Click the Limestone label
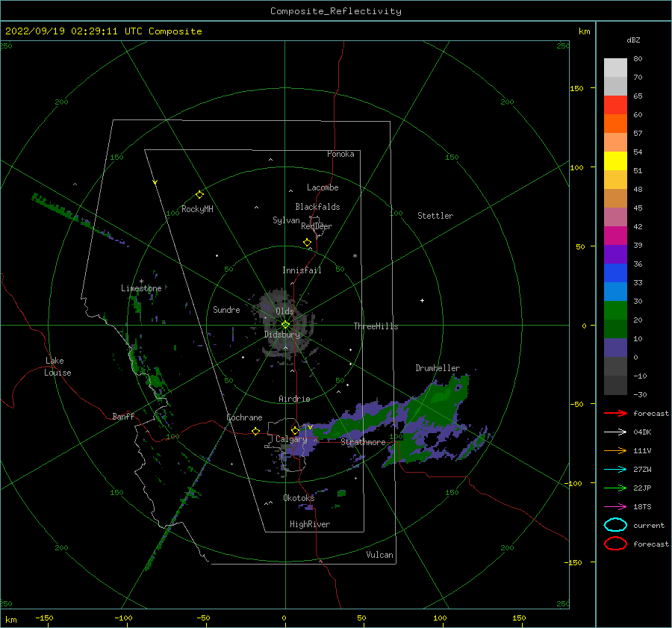Image resolution: width=672 pixels, height=628 pixels. (x=141, y=288)
